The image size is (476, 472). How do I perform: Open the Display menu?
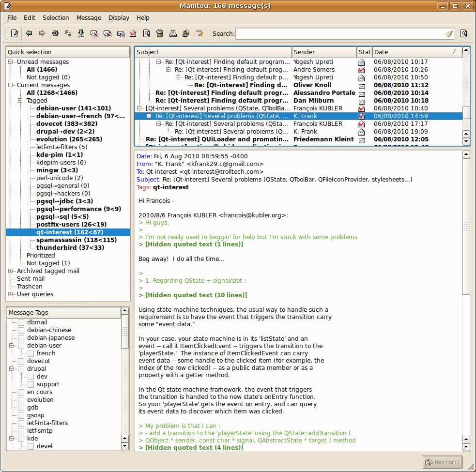coord(119,18)
